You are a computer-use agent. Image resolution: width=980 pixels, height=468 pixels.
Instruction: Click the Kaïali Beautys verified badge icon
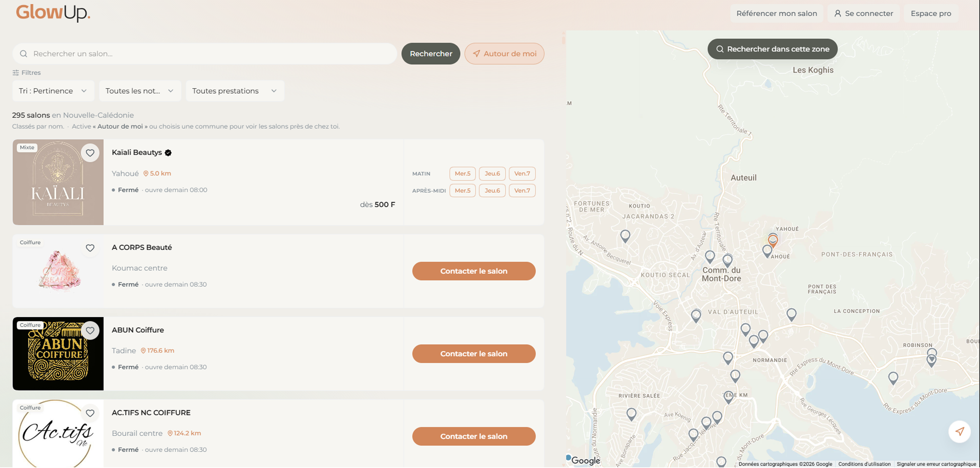[x=168, y=152]
